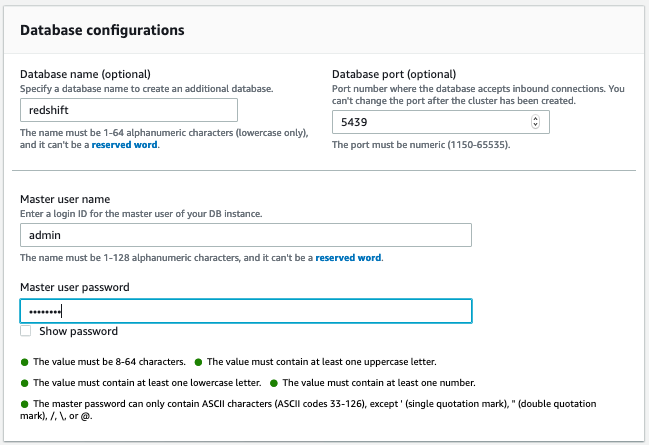
Task: Click the green indicator for 8-64 characters rule
Action: [25, 362]
